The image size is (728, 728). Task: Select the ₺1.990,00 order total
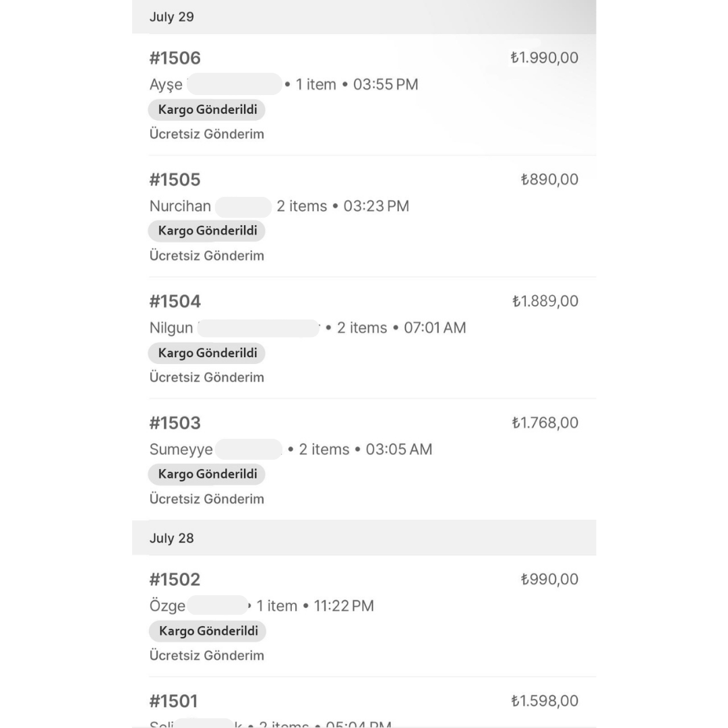click(x=544, y=58)
